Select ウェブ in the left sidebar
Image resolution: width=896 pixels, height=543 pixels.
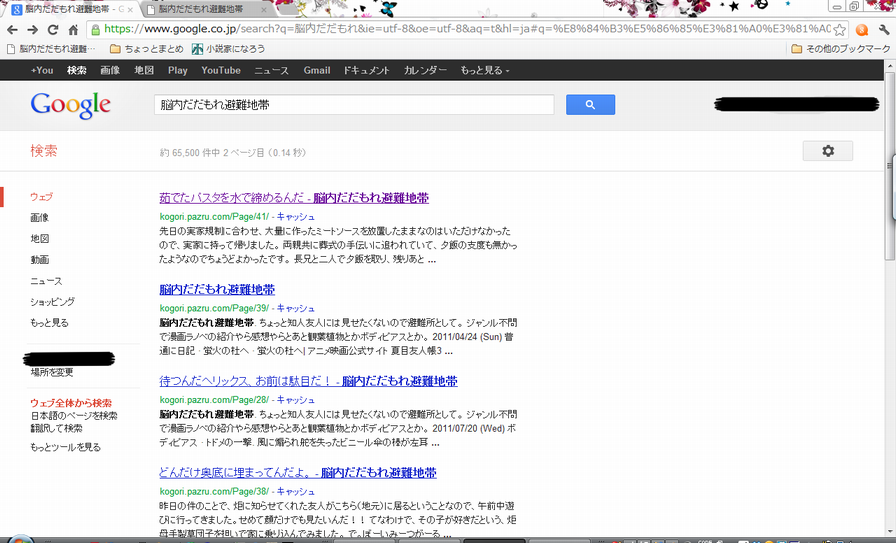(x=41, y=197)
